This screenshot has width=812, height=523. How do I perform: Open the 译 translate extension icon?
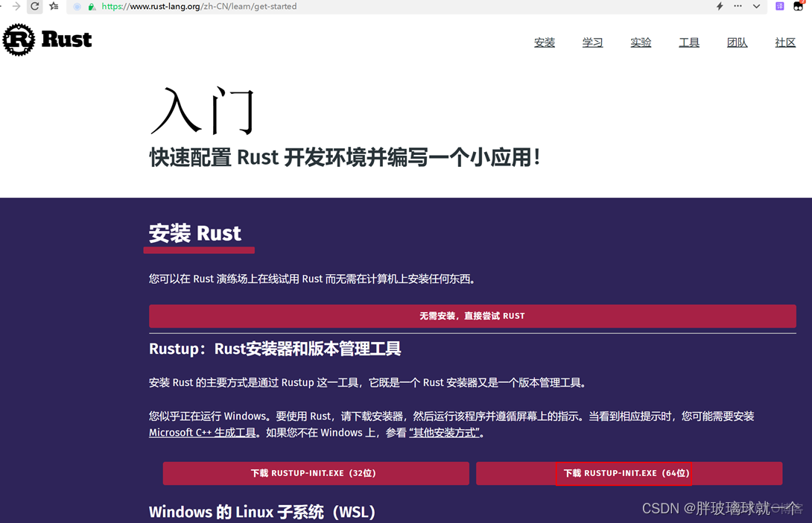click(x=779, y=6)
